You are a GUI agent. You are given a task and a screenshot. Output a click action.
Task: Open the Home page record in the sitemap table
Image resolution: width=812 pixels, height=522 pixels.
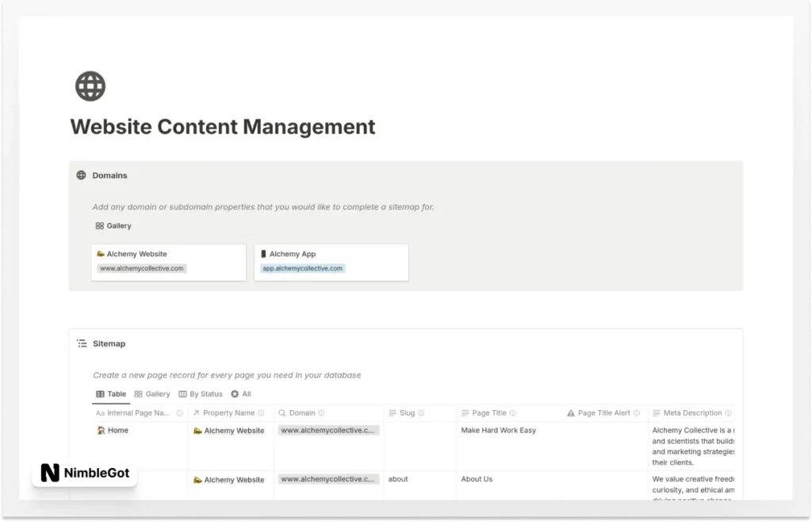click(x=117, y=430)
